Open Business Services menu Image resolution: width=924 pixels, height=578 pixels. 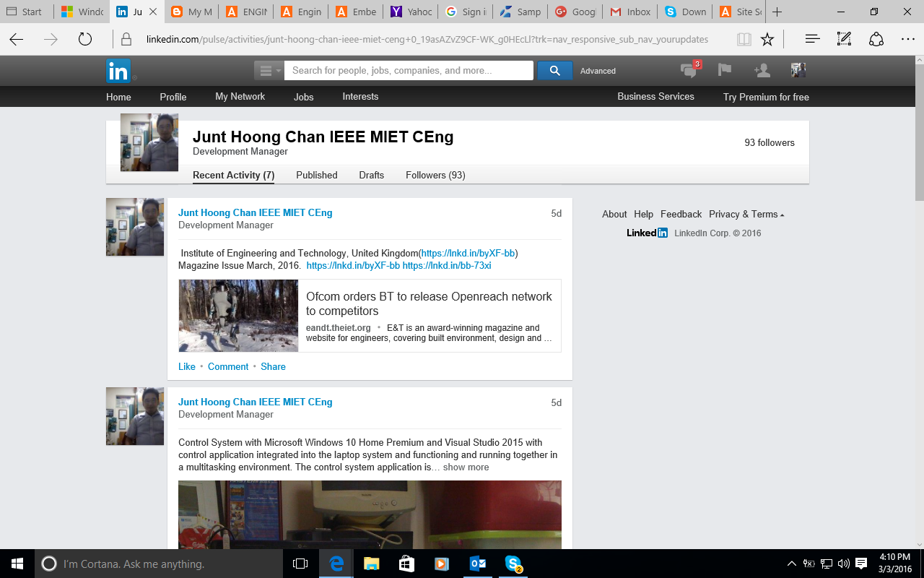click(x=655, y=96)
